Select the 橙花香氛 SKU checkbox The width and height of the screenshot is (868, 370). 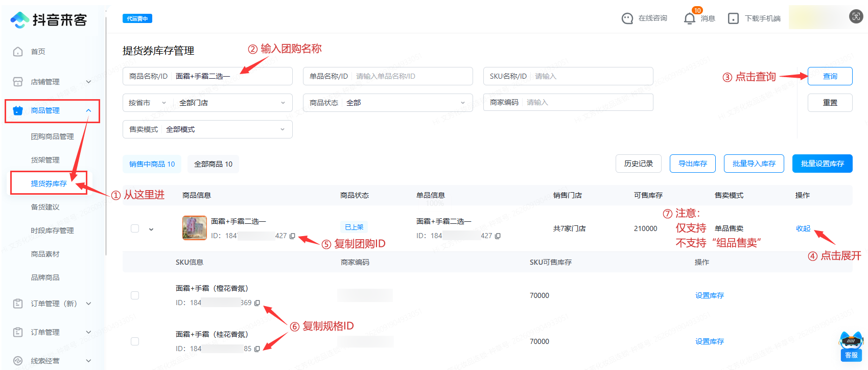click(x=135, y=295)
